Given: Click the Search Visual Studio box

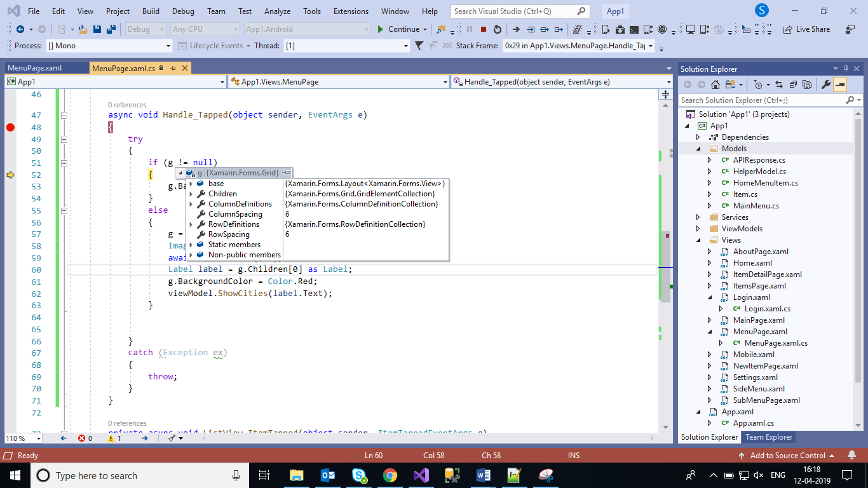Looking at the screenshot, I should click(x=520, y=11).
